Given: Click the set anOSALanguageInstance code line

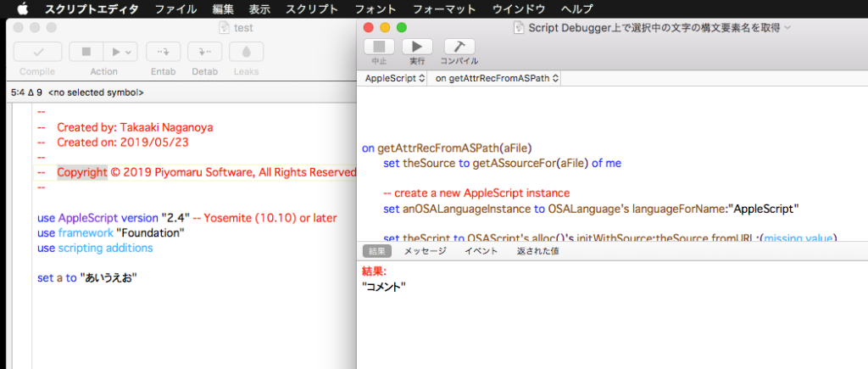Looking at the screenshot, I should pos(591,209).
